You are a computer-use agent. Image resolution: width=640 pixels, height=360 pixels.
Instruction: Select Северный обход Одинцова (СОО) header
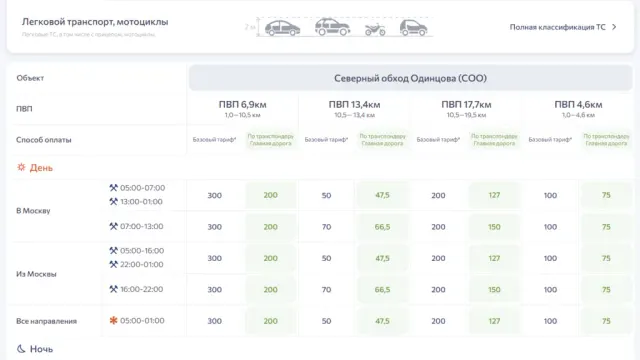click(x=410, y=78)
